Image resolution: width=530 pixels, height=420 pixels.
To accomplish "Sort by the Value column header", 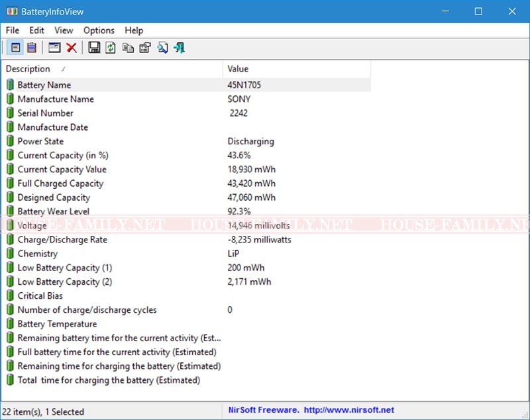I will (x=297, y=69).
